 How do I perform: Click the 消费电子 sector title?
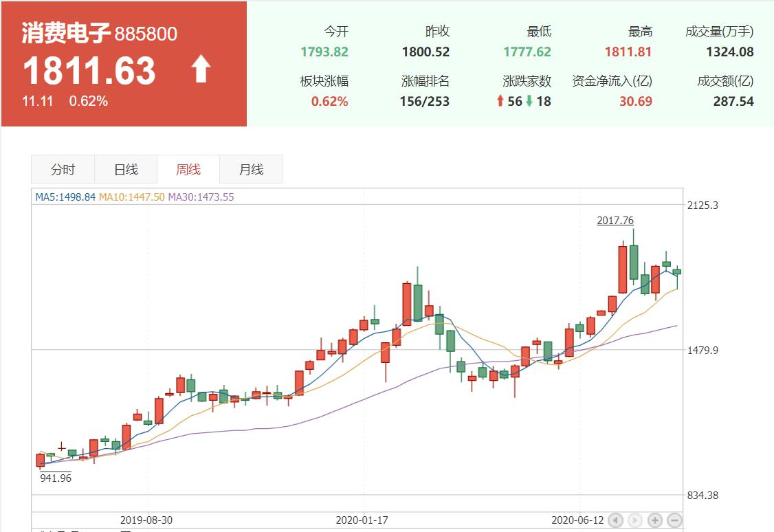66,33
